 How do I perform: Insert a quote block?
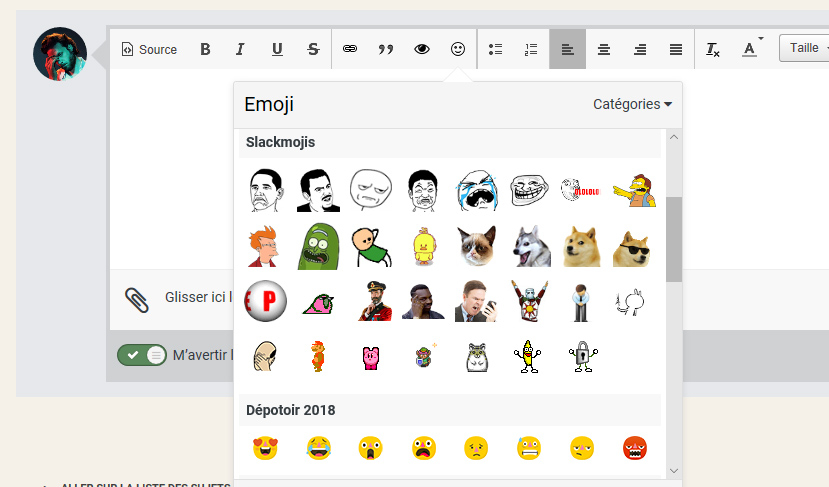coord(386,49)
